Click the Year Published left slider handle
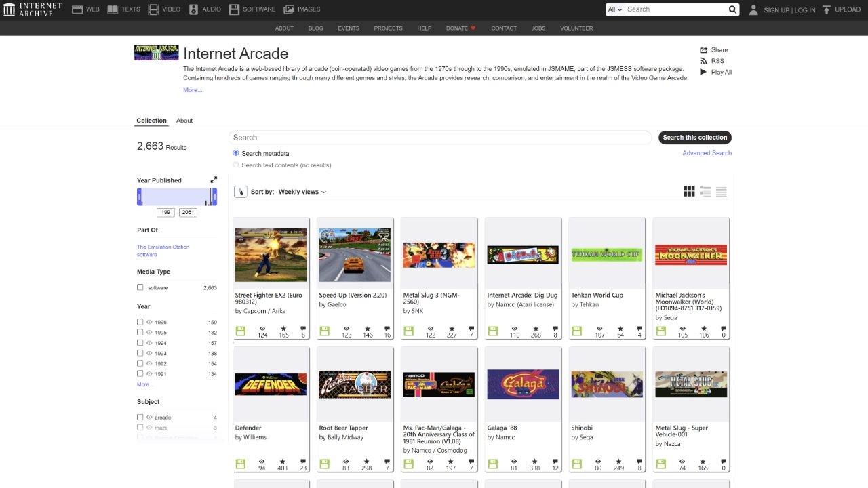 click(140, 197)
